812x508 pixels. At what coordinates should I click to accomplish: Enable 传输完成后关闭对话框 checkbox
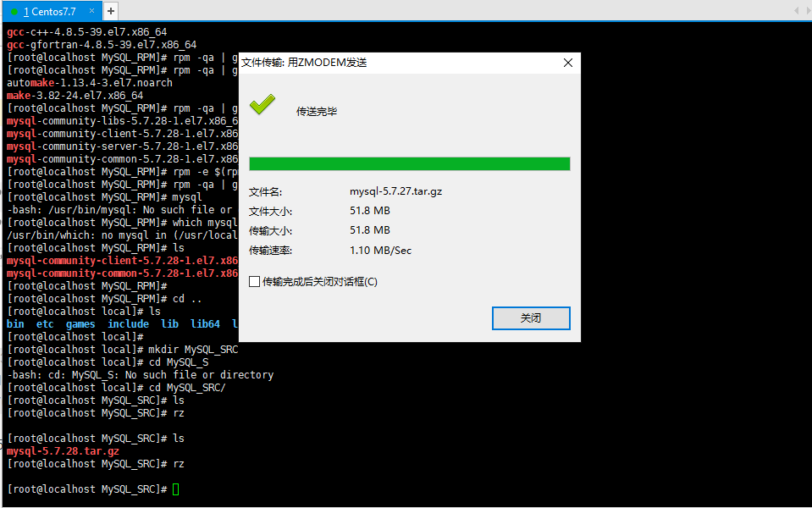pos(254,282)
